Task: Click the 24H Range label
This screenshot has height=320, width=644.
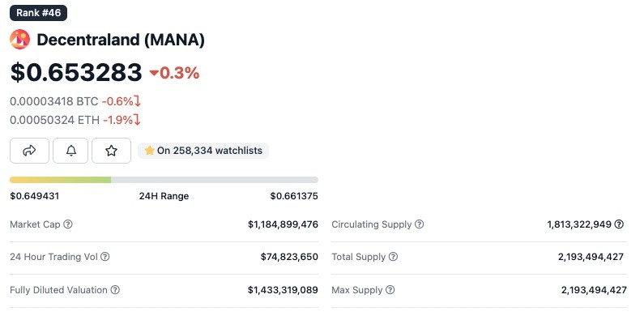Action: 164,196
